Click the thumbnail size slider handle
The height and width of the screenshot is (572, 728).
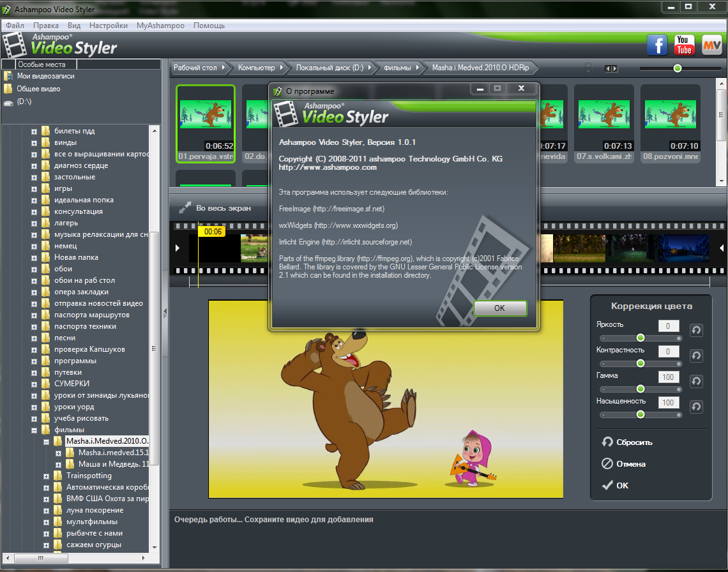tap(678, 68)
